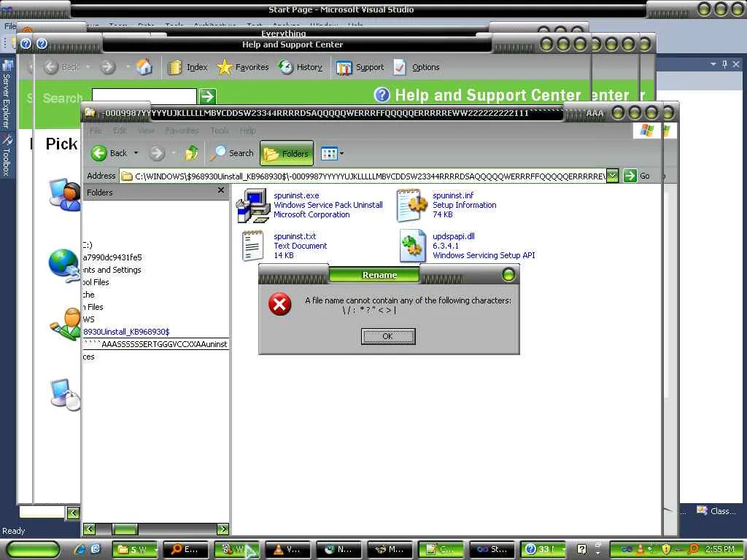Open the Edit menu in the Explorer window

pos(120,130)
